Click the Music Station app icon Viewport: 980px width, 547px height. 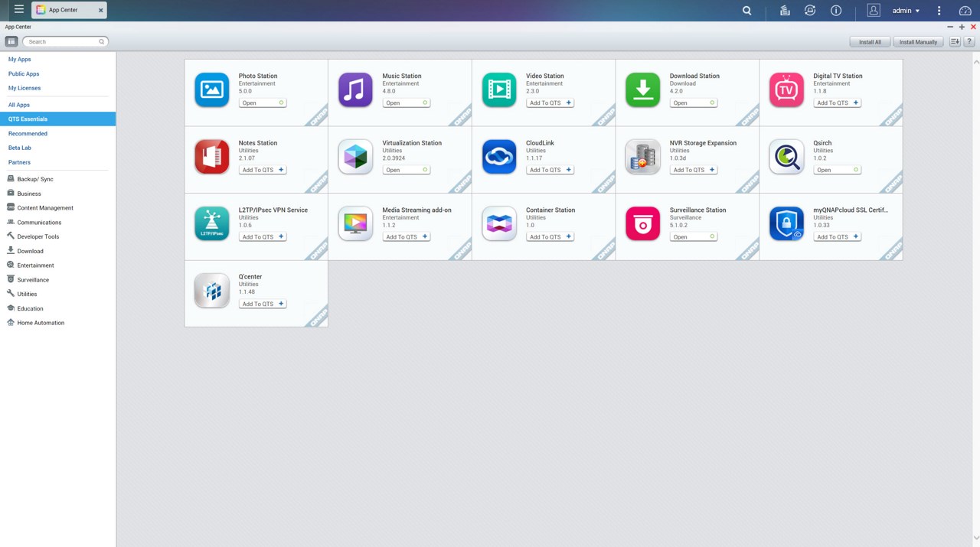coord(355,90)
